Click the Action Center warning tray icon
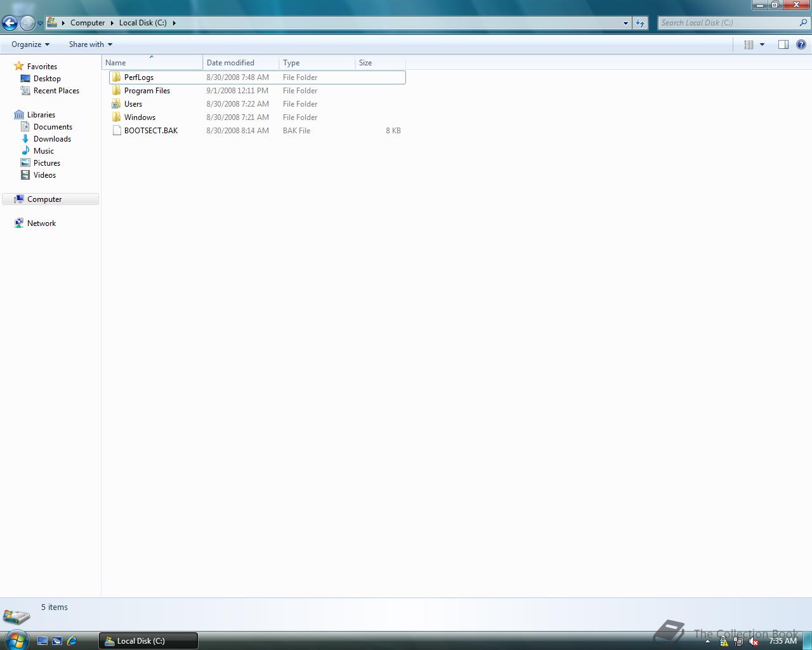 [724, 642]
